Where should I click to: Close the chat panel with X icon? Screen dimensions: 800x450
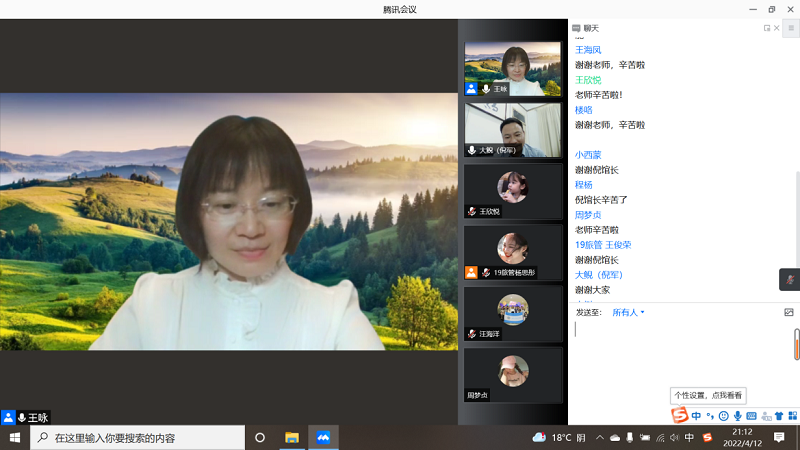pos(777,28)
